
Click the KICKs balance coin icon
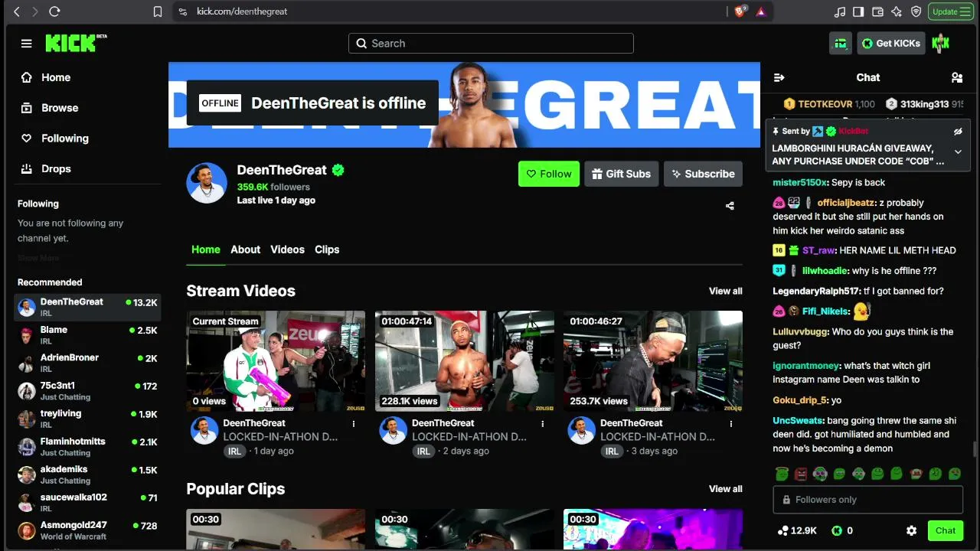[837, 530]
